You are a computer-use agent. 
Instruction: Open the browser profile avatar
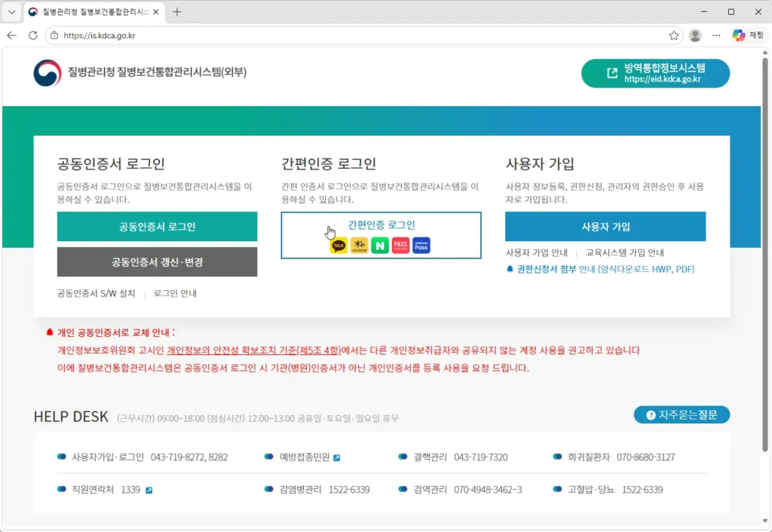tap(695, 35)
